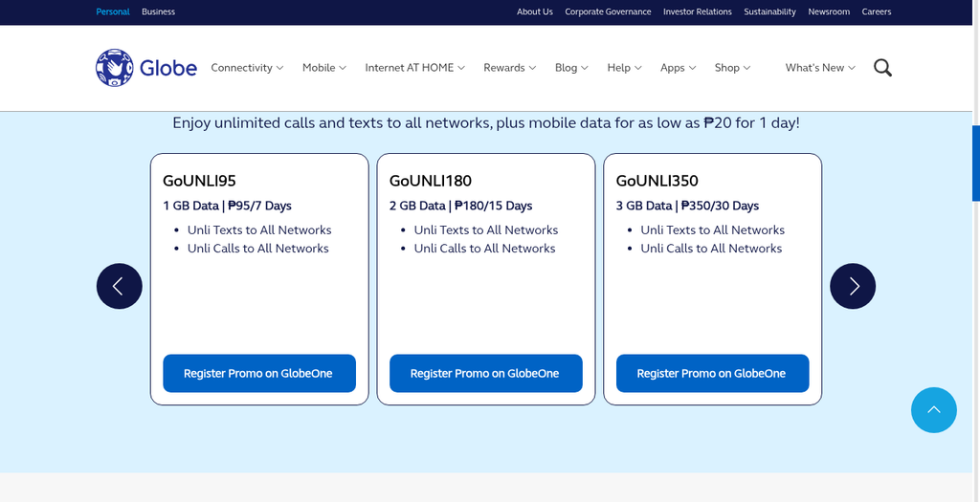Click the page's vertical scrollbar thumb
The width and height of the screenshot is (980, 502).
click(975, 163)
